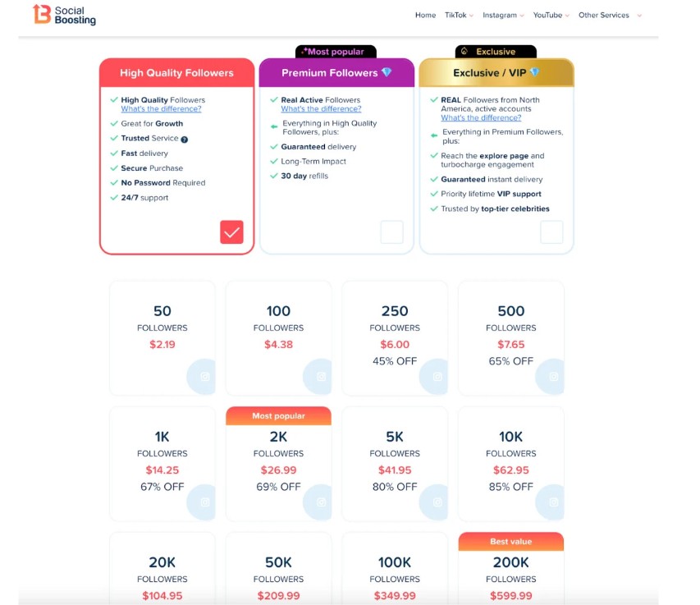Check the Exclusive / VIP selection box
This screenshot has height=605, width=700.
(x=551, y=232)
